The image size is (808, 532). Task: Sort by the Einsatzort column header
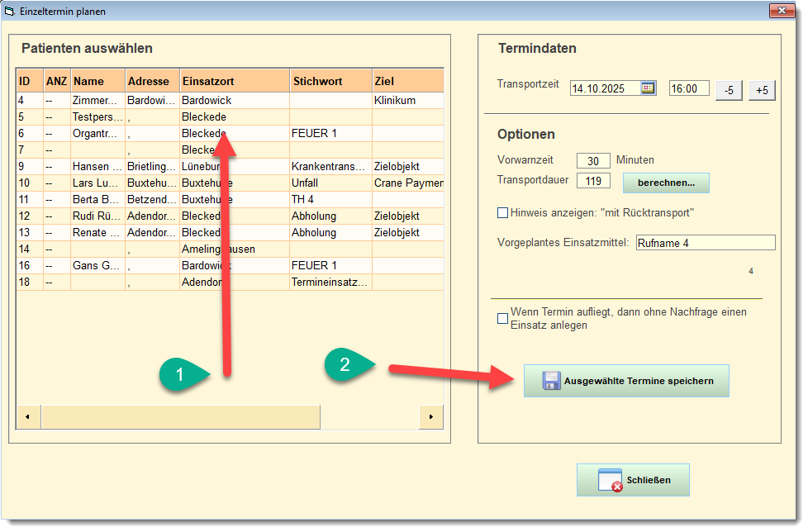pos(235,81)
